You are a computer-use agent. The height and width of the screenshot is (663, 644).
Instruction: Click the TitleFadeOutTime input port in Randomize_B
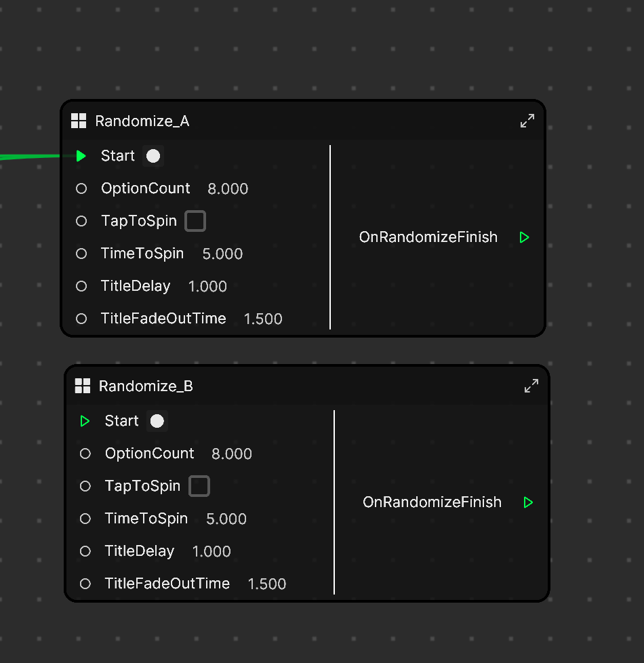tap(85, 584)
